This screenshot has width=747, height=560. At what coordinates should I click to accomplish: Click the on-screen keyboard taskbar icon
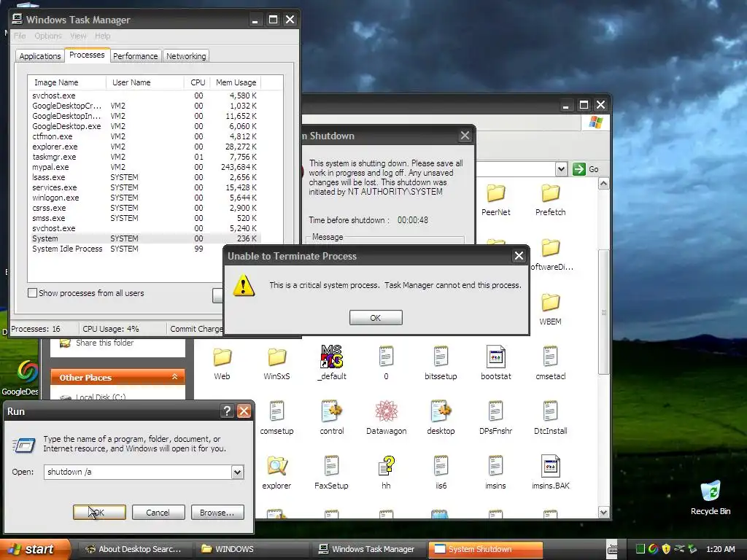(x=613, y=549)
